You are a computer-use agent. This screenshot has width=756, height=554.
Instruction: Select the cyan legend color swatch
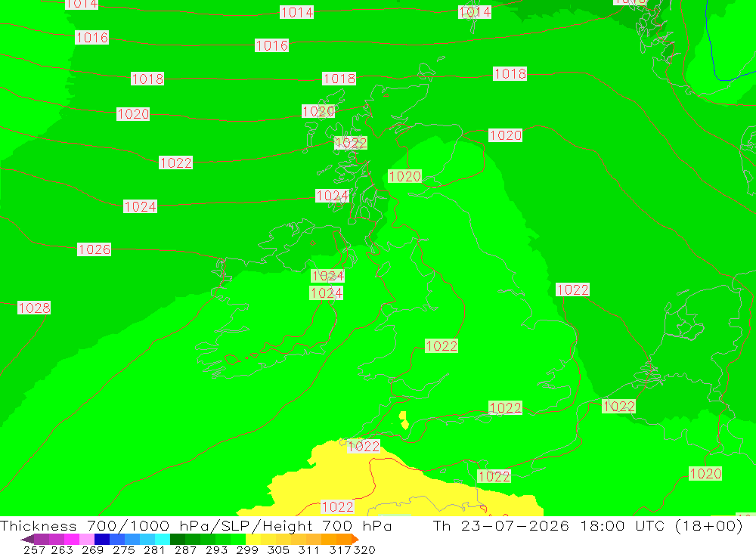coord(163,539)
